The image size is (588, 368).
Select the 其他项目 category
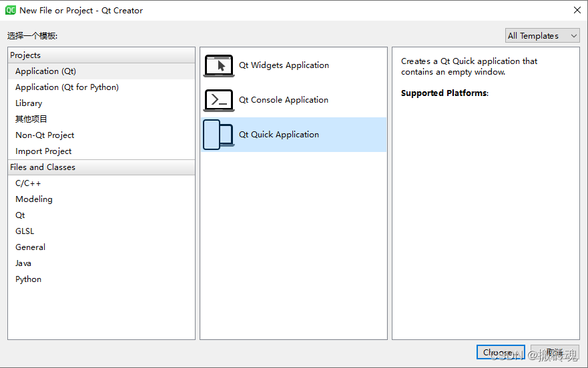tap(101, 119)
